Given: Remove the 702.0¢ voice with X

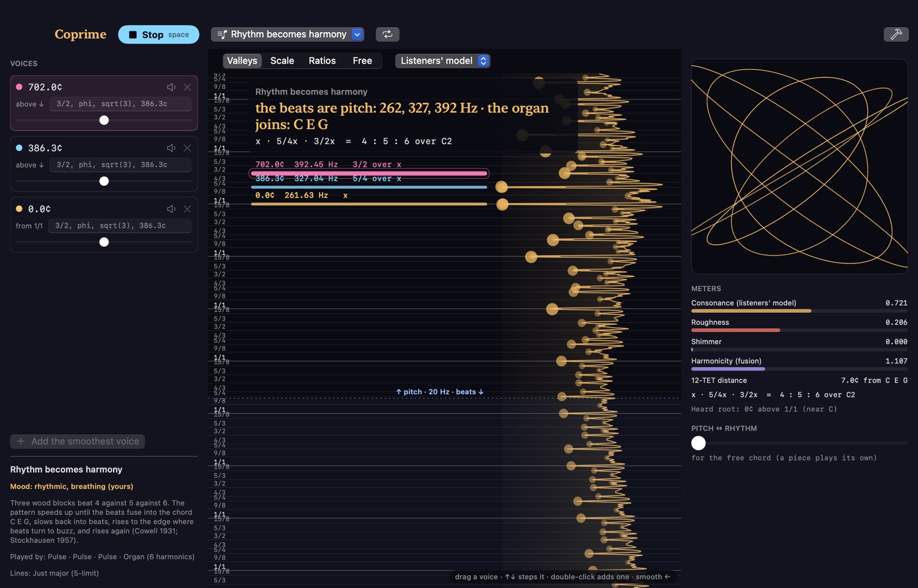Looking at the screenshot, I should click(188, 87).
